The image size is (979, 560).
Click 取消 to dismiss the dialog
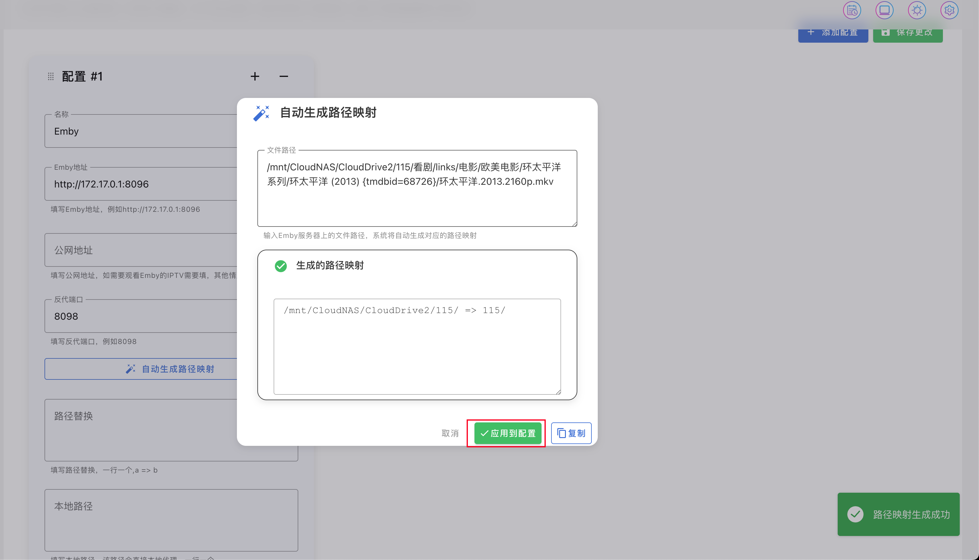[450, 433]
